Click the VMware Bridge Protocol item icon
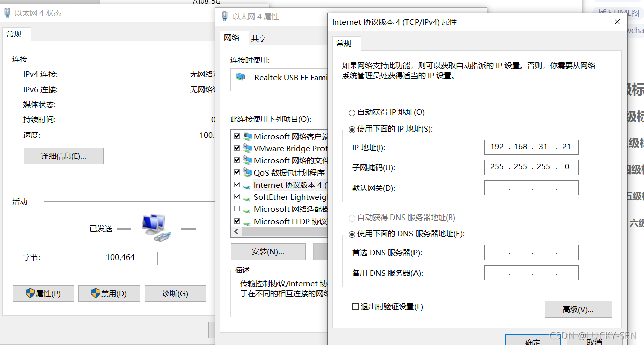The image size is (644, 345). (248, 148)
